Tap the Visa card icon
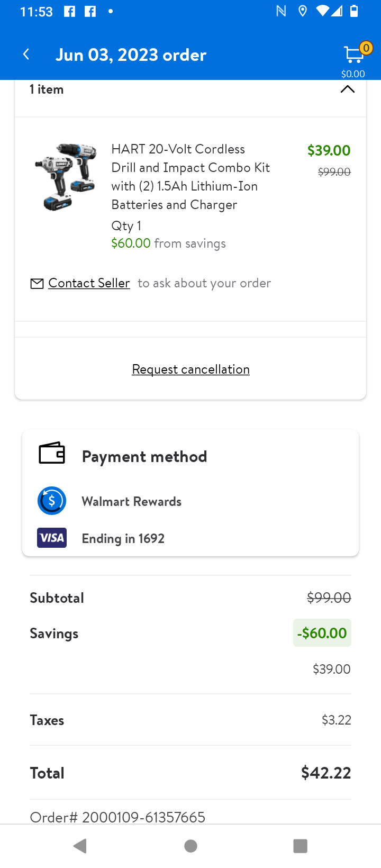The image size is (381, 868). pyautogui.click(x=52, y=538)
